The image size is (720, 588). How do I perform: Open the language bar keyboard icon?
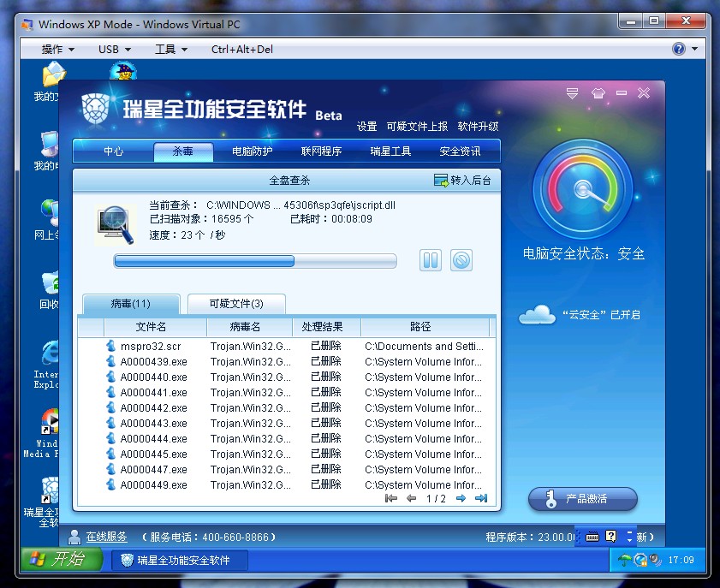click(592, 537)
